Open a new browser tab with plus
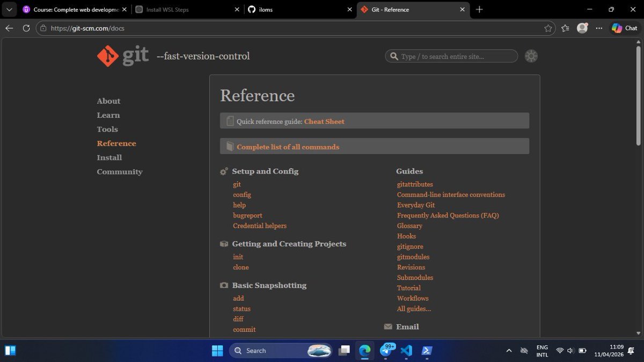This screenshot has width=644, height=362. pyautogui.click(x=479, y=10)
